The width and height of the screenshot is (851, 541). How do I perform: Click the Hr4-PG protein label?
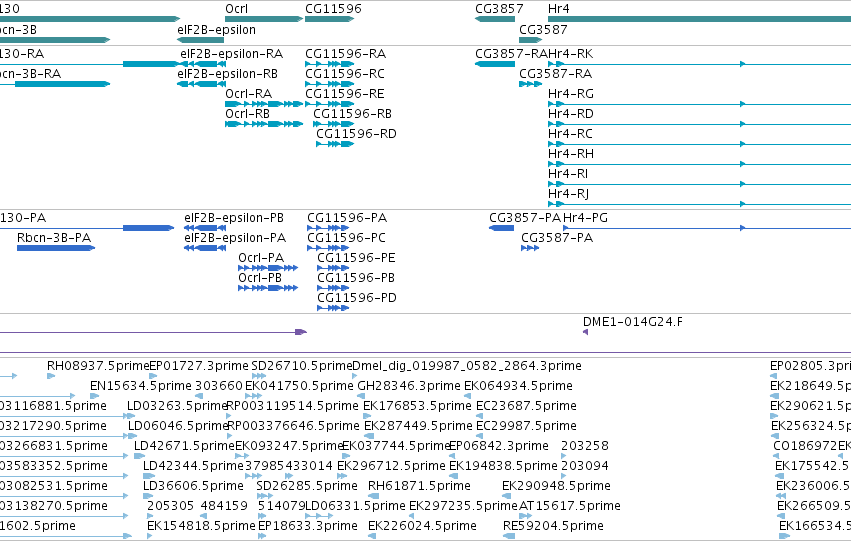(586, 218)
